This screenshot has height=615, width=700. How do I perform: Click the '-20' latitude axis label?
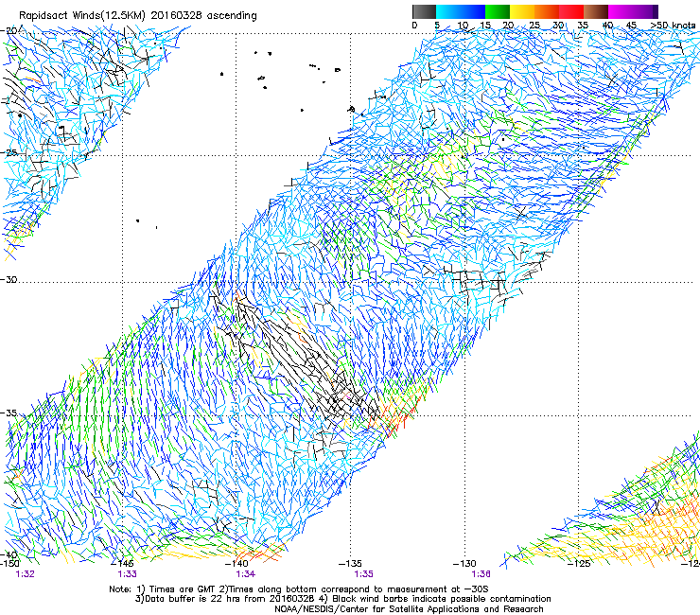(x=9, y=31)
